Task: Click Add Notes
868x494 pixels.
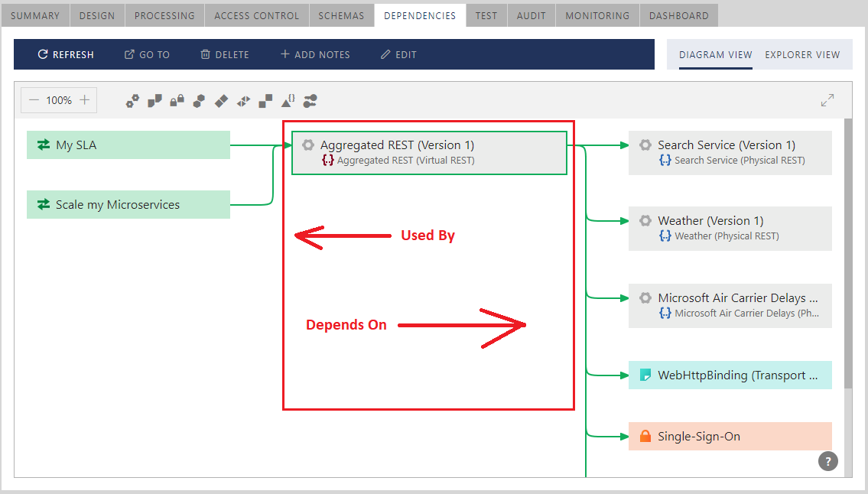Action: [315, 54]
